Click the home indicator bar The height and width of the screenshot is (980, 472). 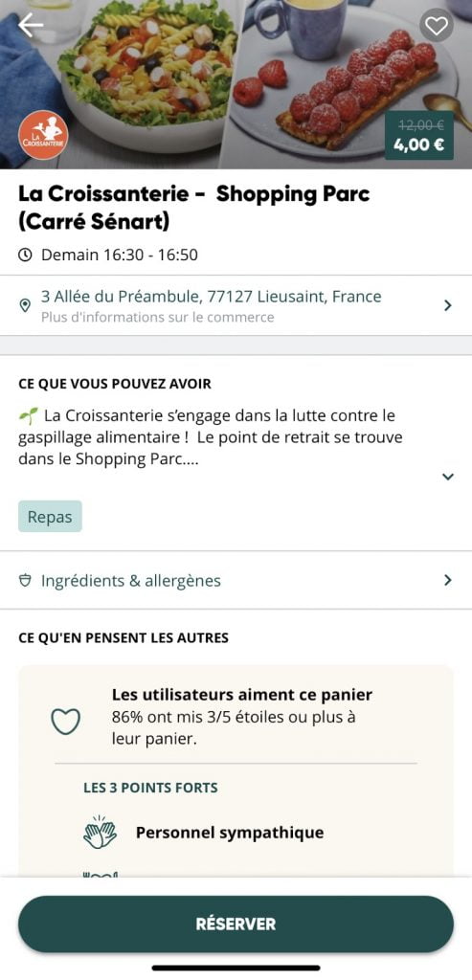pyautogui.click(x=236, y=969)
